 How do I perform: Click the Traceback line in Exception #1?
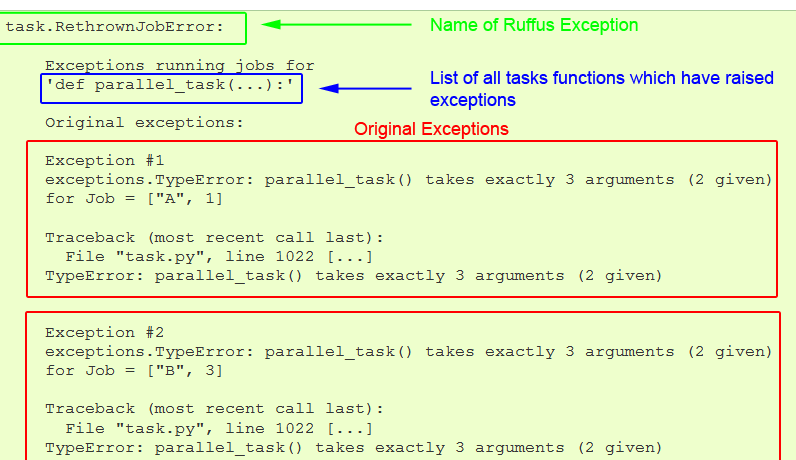[x=214, y=237]
